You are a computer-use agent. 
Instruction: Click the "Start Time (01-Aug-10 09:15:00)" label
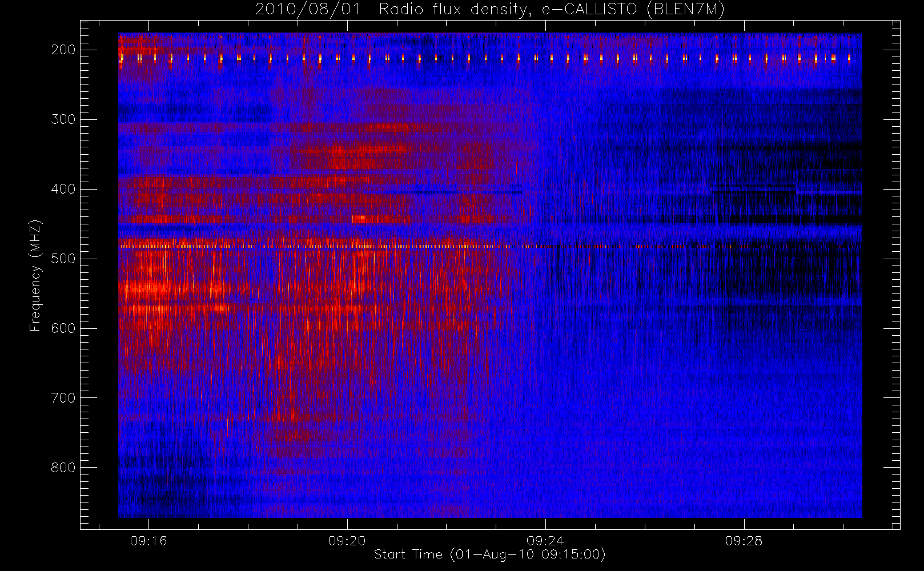(489, 554)
